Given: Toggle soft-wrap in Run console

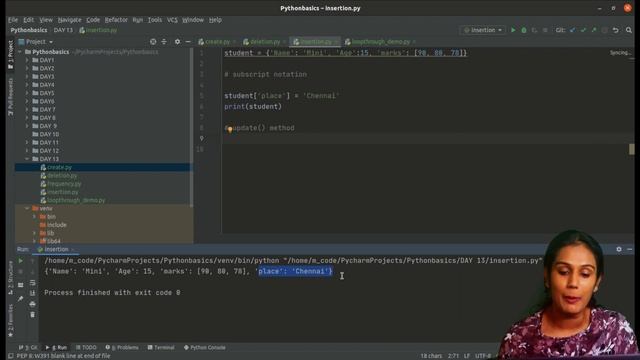Looking at the screenshot, I should 33,282.
